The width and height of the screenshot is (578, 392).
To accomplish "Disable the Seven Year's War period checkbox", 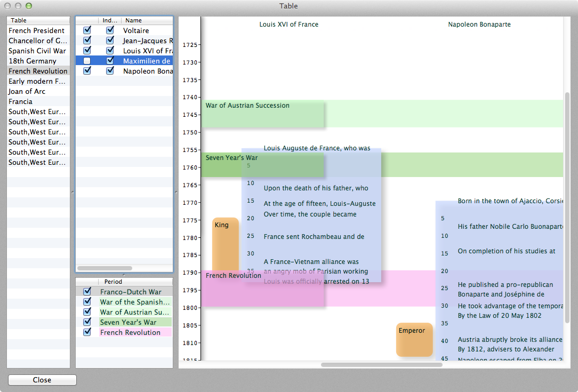I will [87, 322].
